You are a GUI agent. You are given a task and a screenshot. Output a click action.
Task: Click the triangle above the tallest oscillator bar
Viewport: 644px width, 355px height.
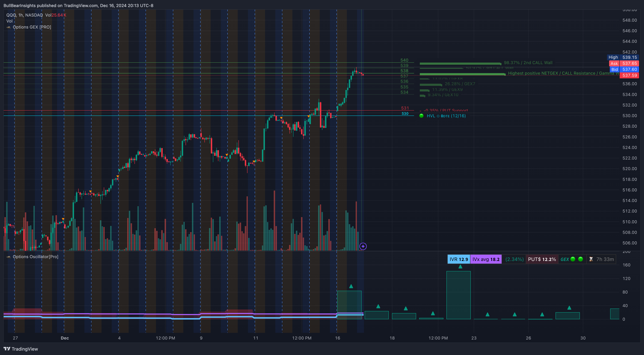(x=460, y=267)
